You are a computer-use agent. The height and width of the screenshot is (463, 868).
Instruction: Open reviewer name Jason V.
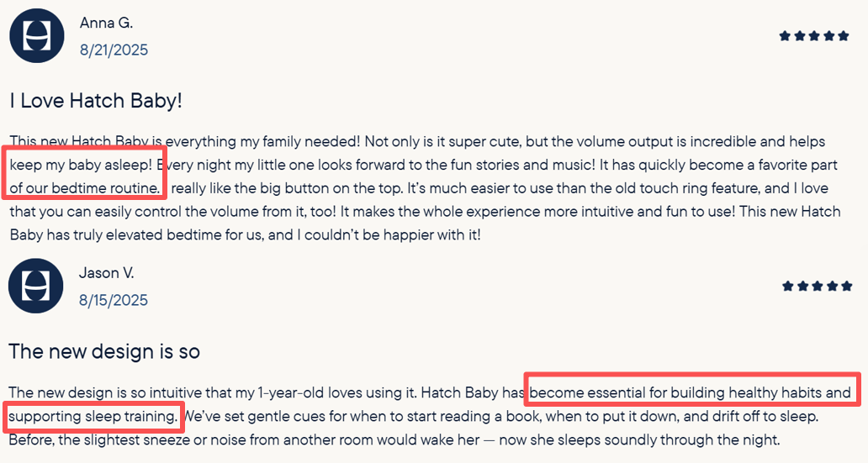tap(107, 273)
